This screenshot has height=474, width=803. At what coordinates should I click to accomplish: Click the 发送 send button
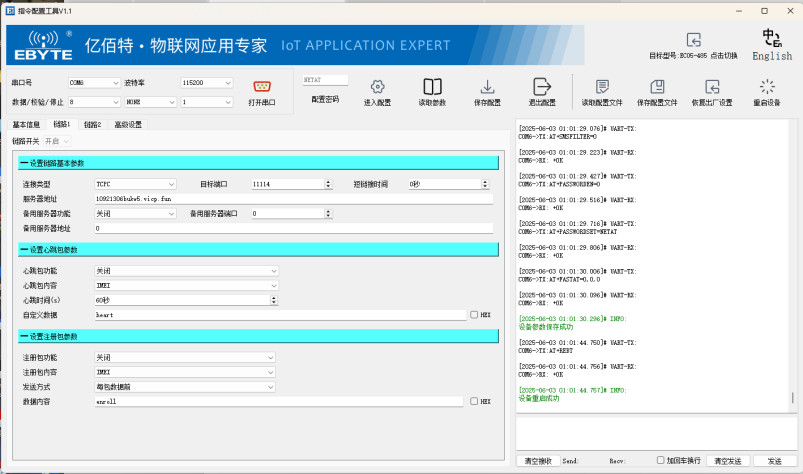(774, 461)
